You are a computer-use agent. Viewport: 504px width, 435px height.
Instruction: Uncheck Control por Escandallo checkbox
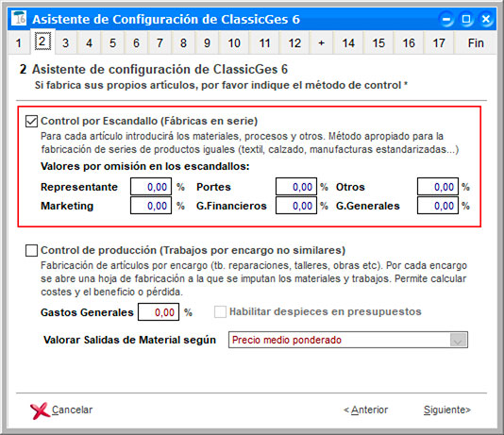31,122
